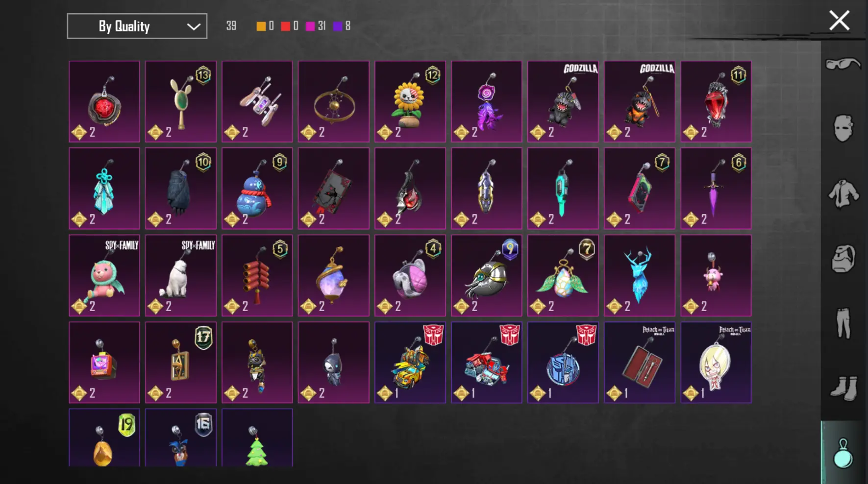Filter by purple quality count 8

342,26
